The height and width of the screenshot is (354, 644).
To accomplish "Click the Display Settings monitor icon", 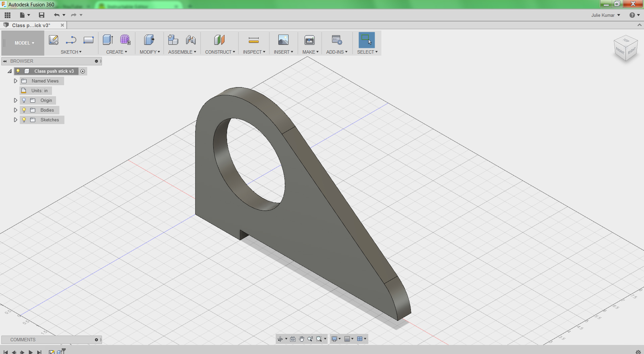I will coord(334,339).
